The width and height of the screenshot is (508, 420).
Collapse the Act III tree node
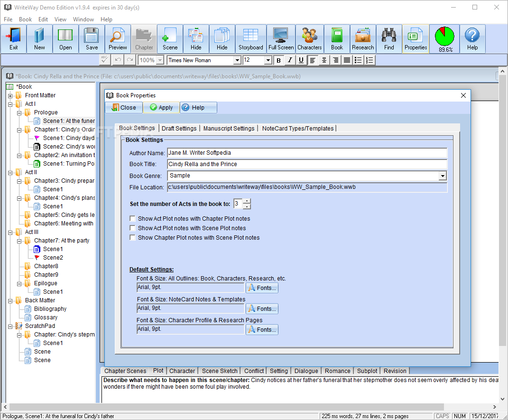pyautogui.click(x=10, y=233)
